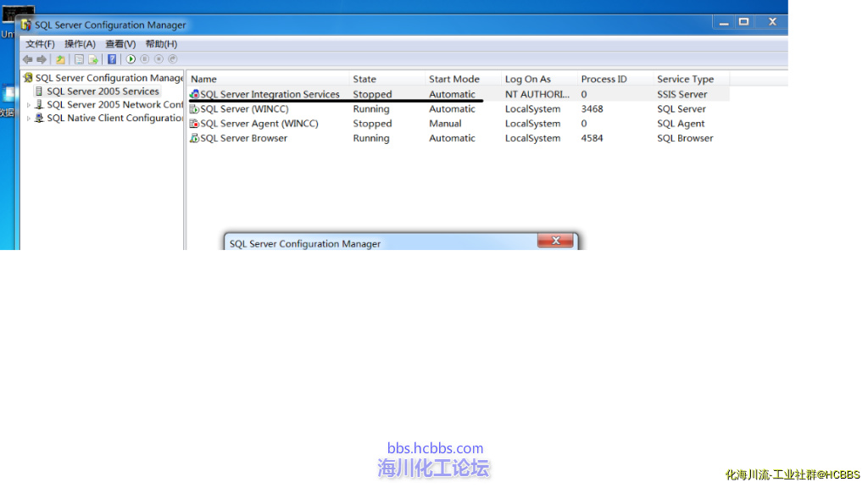
Task: Open the 帮助(H) menu
Action: pos(161,44)
